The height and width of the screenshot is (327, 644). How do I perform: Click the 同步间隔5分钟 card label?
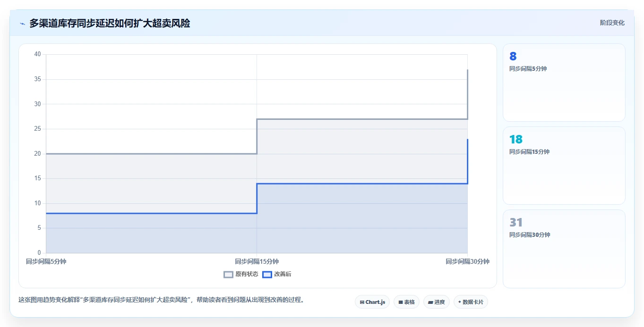click(x=528, y=69)
